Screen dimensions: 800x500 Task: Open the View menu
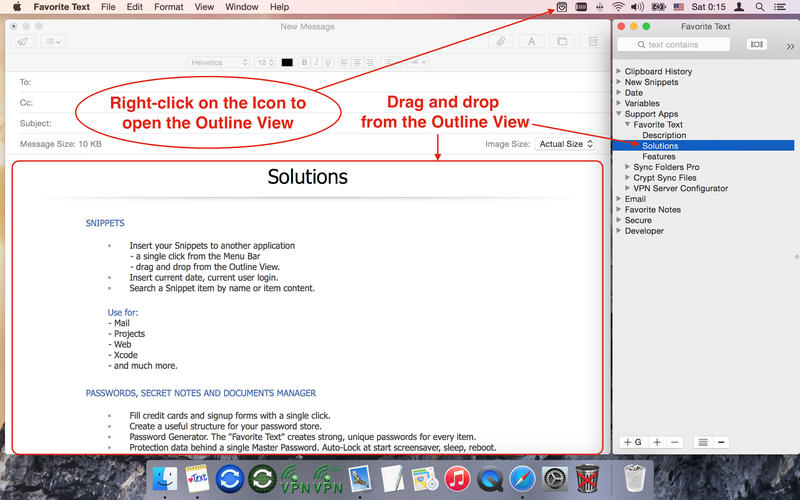tap(204, 7)
